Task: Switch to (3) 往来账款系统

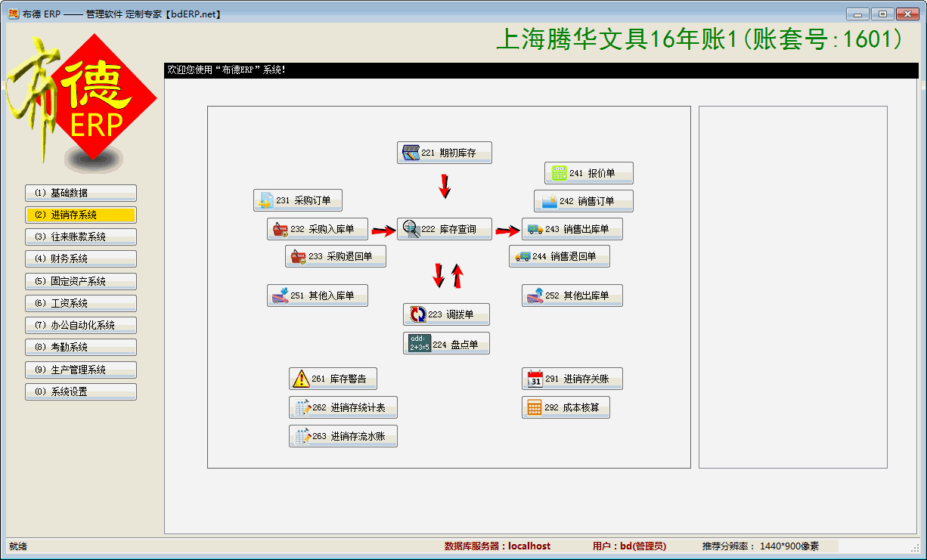Action: click(x=81, y=237)
